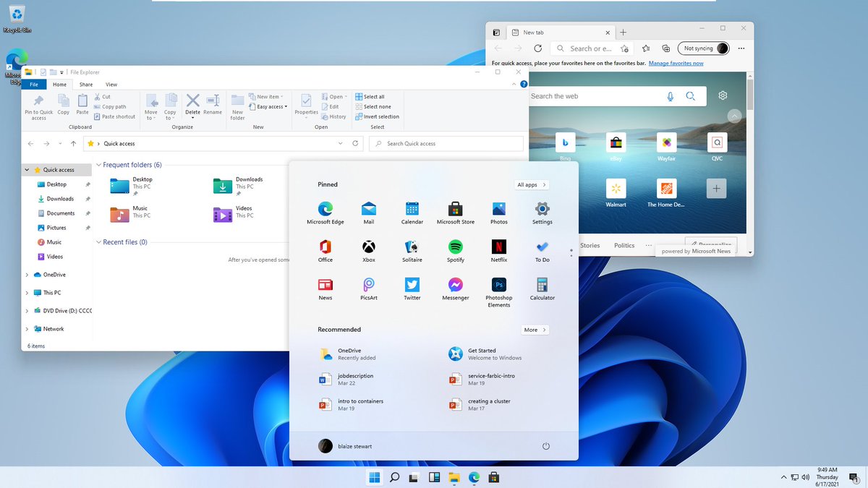Launch Messenger pinned app
Image resolution: width=868 pixels, height=488 pixels.
tap(456, 288)
